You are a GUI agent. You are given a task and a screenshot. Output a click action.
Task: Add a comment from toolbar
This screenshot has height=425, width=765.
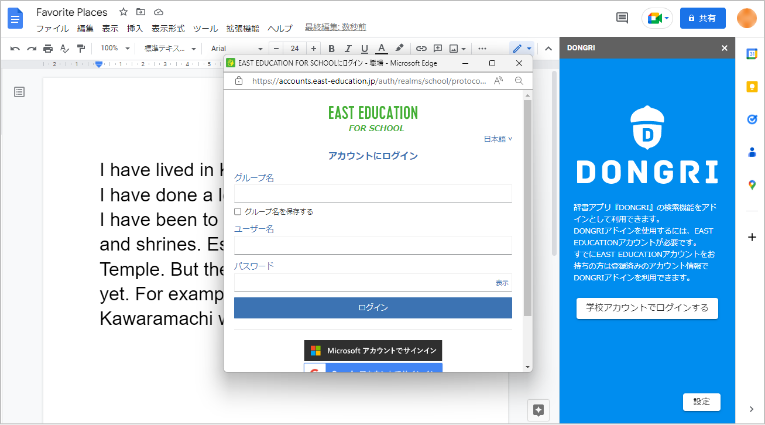click(x=438, y=48)
